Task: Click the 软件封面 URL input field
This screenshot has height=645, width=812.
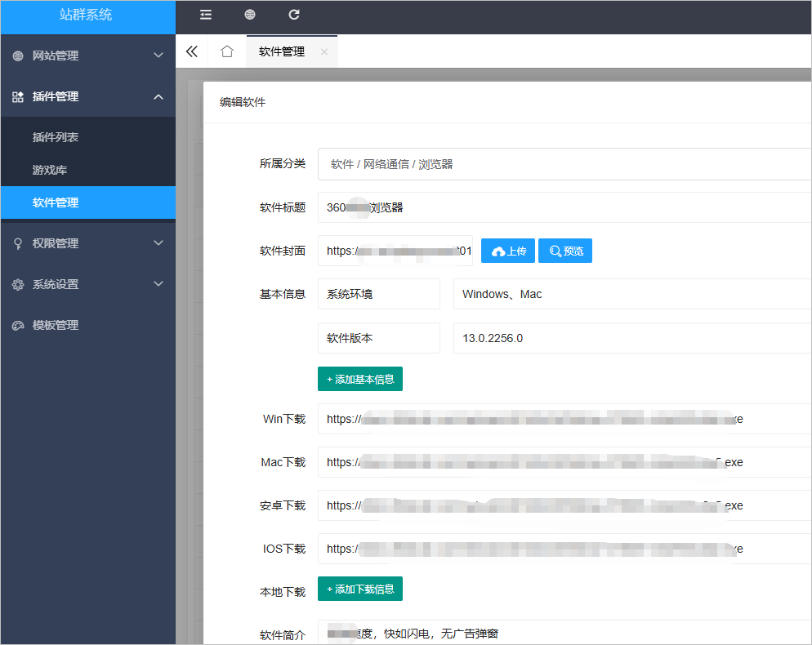Action: click(x=395, y=251)
